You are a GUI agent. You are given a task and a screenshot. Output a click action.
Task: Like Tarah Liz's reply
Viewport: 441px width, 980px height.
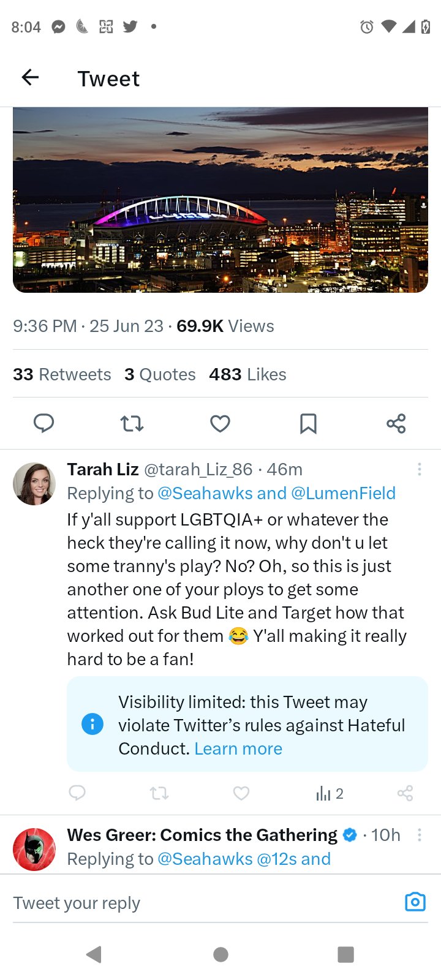click(x=241, y=794)
